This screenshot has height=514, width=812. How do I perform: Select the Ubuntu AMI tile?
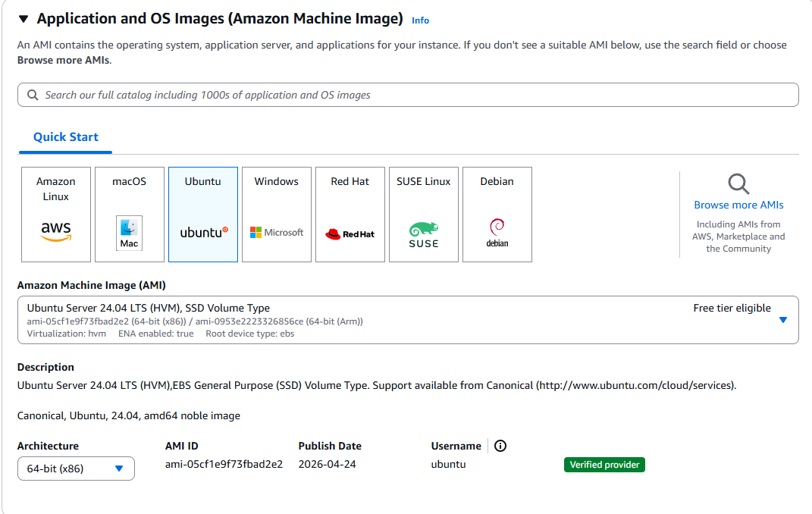tap(203, 215)
